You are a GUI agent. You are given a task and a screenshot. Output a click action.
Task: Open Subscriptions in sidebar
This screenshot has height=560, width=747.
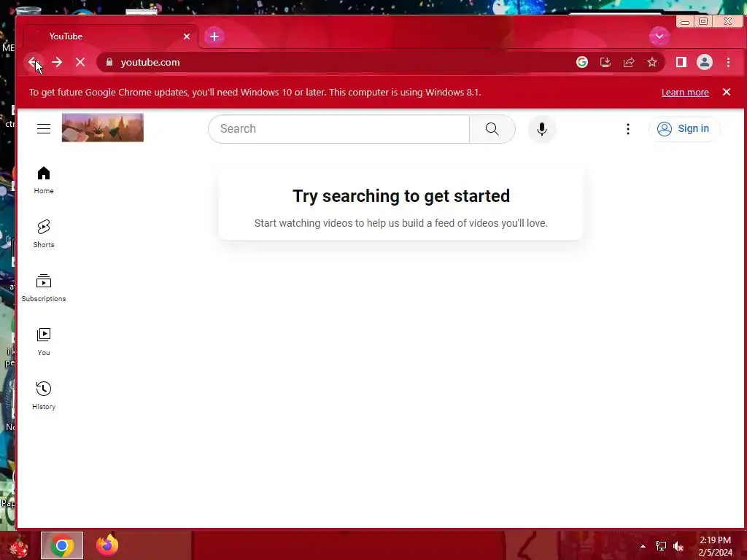click(44, 288)
